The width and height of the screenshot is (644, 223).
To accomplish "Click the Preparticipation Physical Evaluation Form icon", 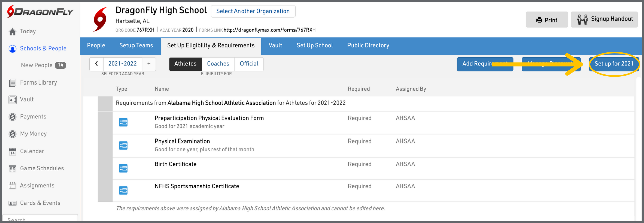I will [123, 122].
